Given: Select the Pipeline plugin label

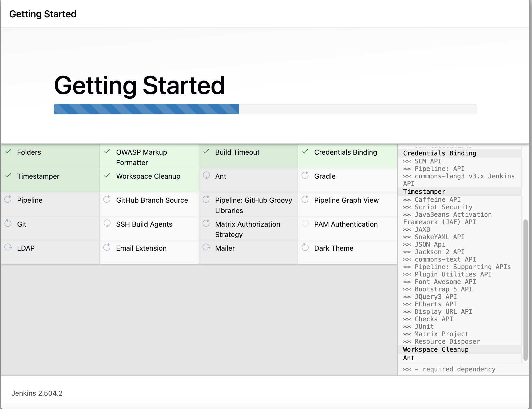Looking at the screenshot, I should pyautogui.click(x=30, y=200).
